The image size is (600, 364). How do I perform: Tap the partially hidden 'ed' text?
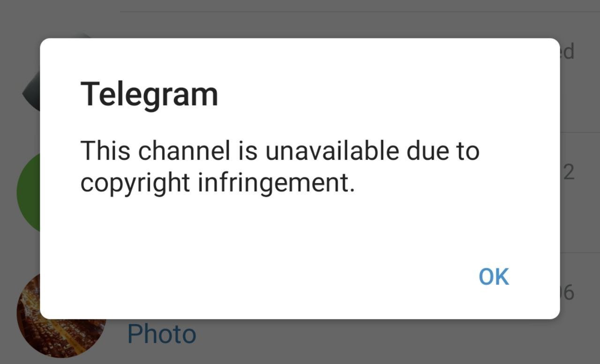tap(567, 51)
